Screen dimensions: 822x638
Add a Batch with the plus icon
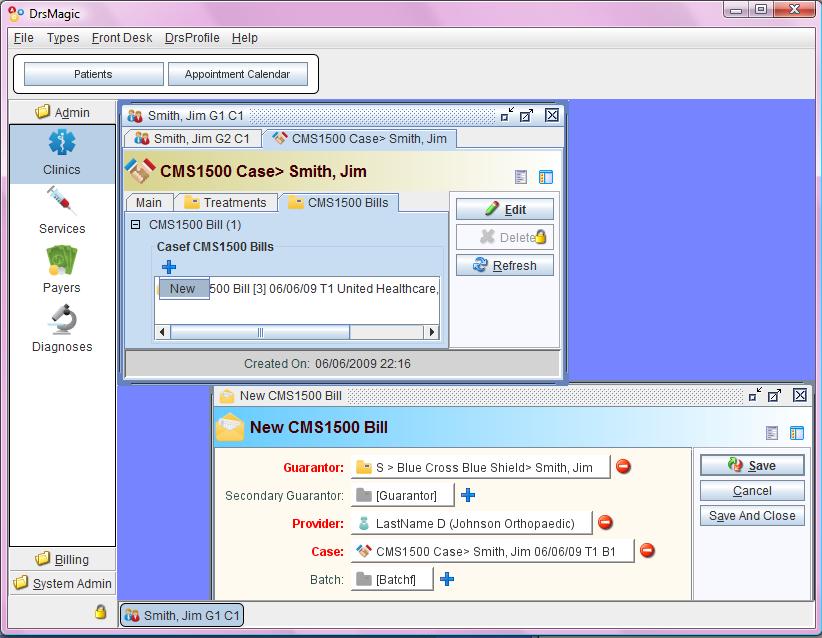(x=447, y=579)
